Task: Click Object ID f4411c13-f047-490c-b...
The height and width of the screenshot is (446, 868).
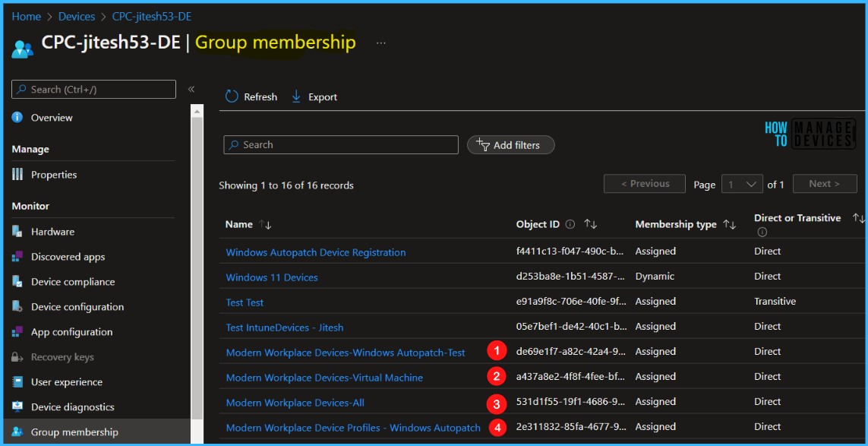Action: coord(571,251)
